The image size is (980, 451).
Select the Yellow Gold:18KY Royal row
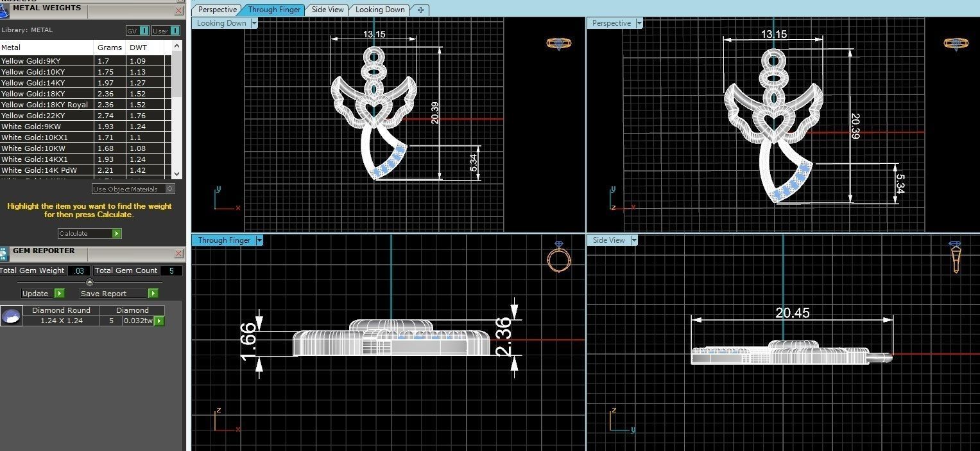(x=86, y=105)
